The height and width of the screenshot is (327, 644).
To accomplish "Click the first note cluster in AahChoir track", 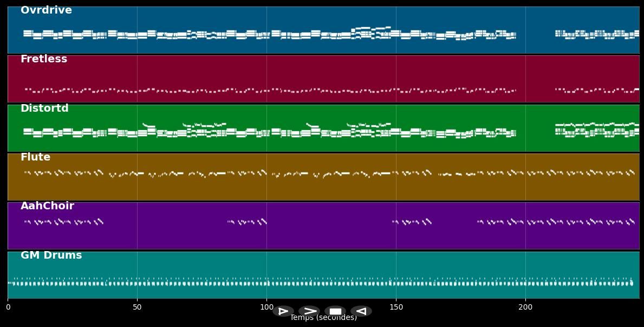I will point(63,221).
